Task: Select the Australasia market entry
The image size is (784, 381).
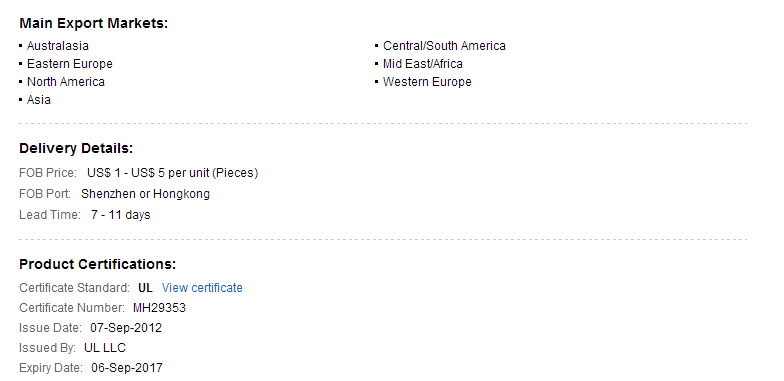Action: click(58, 46)
